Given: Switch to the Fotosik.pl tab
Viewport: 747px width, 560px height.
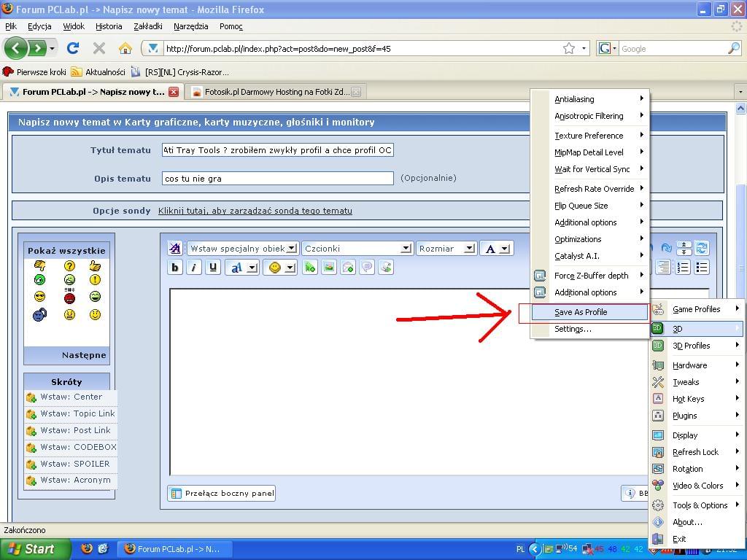Looking at the screenshot, I should (x=270, y=92).
